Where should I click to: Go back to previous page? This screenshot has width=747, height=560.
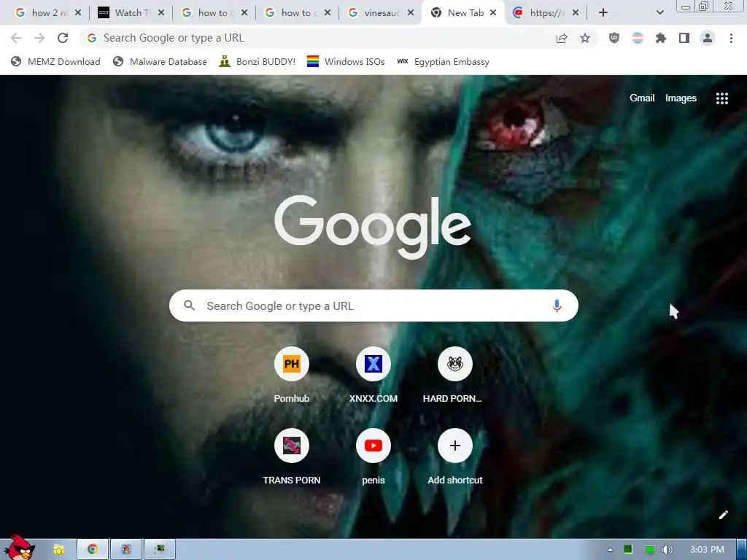pos(16,38)
